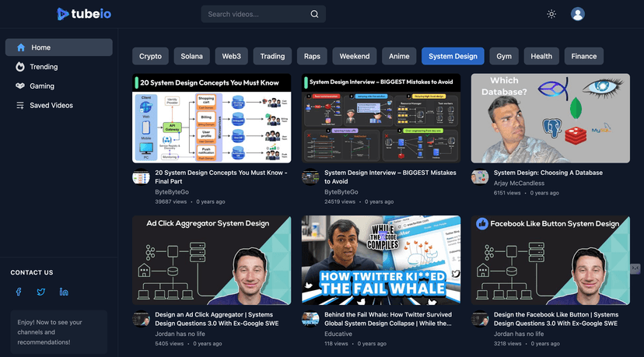Click ByteByteGo under 20 System Design Concepts
This screenshot has height=357, width=644.
172,192
